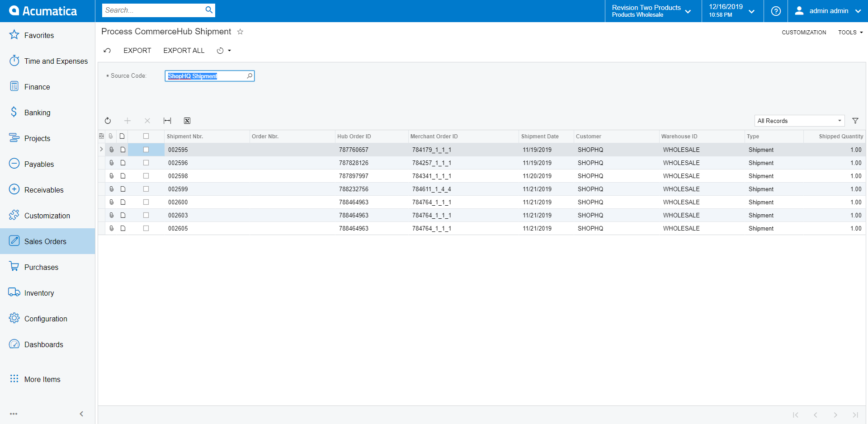Select checkbox for shipment 002596
The image size is (868, 424).
point(146,163)
